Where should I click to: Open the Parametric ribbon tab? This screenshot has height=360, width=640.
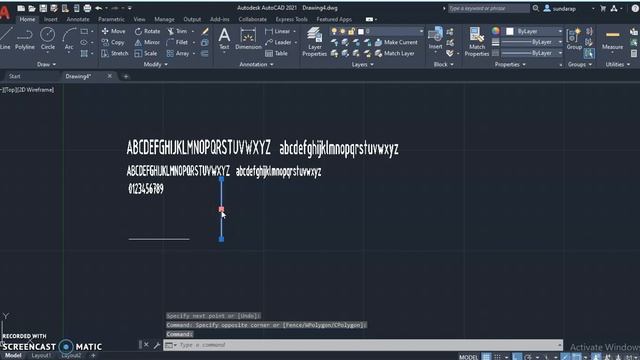coord(111,19)
